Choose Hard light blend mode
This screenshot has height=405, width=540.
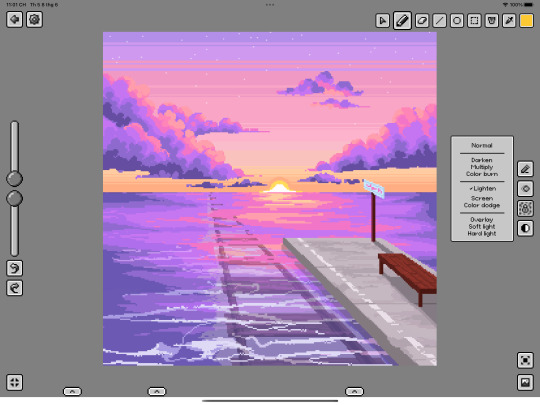pos(482,233)
